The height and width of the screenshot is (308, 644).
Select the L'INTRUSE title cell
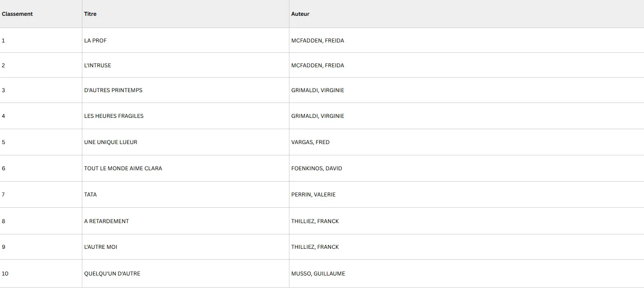tap(185, 65)
